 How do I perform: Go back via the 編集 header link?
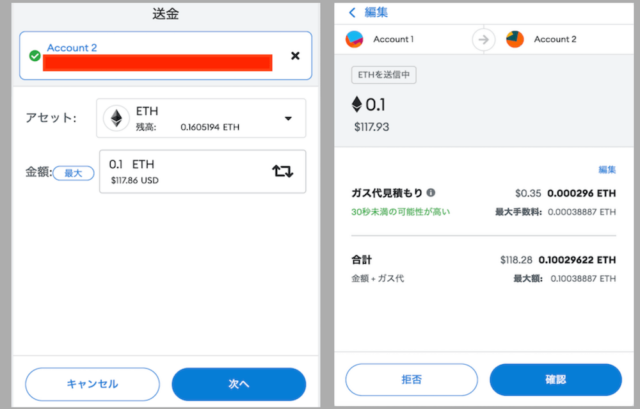click(376, 13)
